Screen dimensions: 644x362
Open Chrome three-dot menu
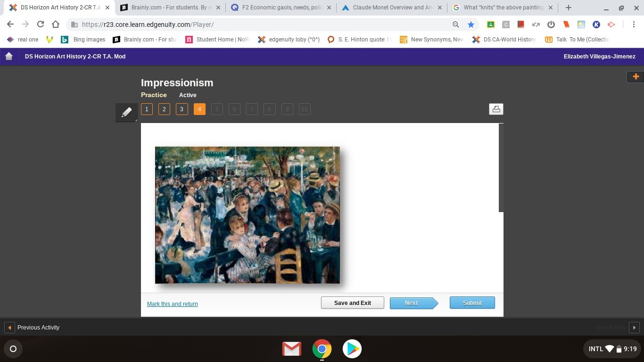click(x=634, y=25)
